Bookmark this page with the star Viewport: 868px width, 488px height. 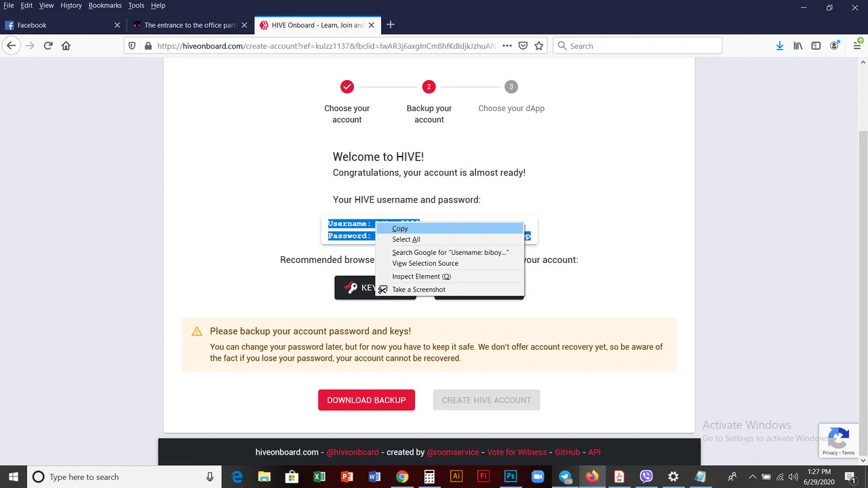[539, 45]
